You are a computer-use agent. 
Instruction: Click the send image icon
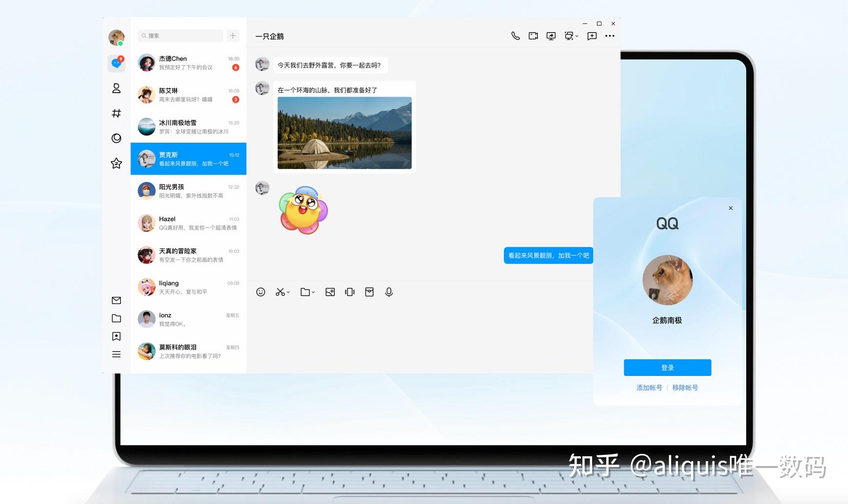[330, 292]
